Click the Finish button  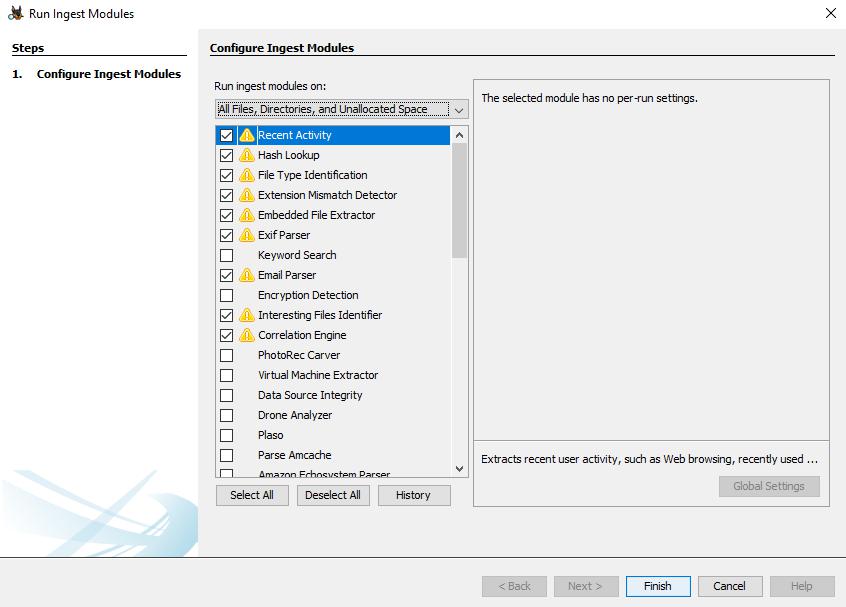click(x=657, y=586)
